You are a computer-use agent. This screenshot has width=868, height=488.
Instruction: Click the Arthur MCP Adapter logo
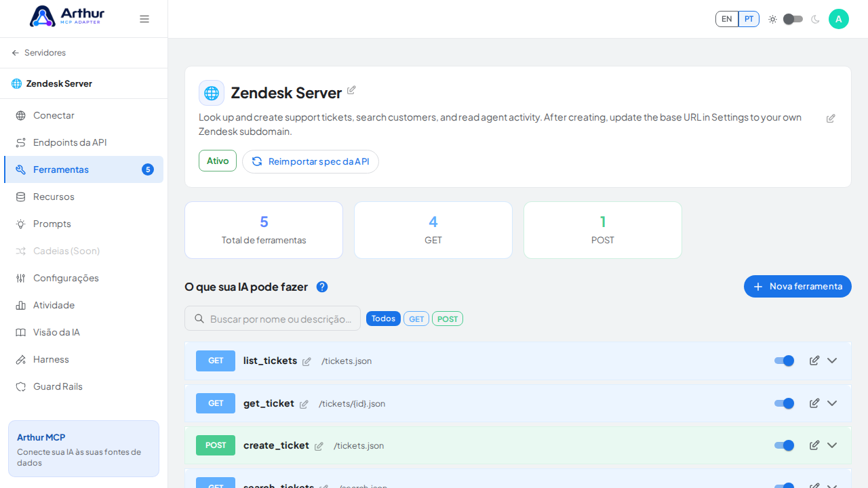click(x=67, y=16)
